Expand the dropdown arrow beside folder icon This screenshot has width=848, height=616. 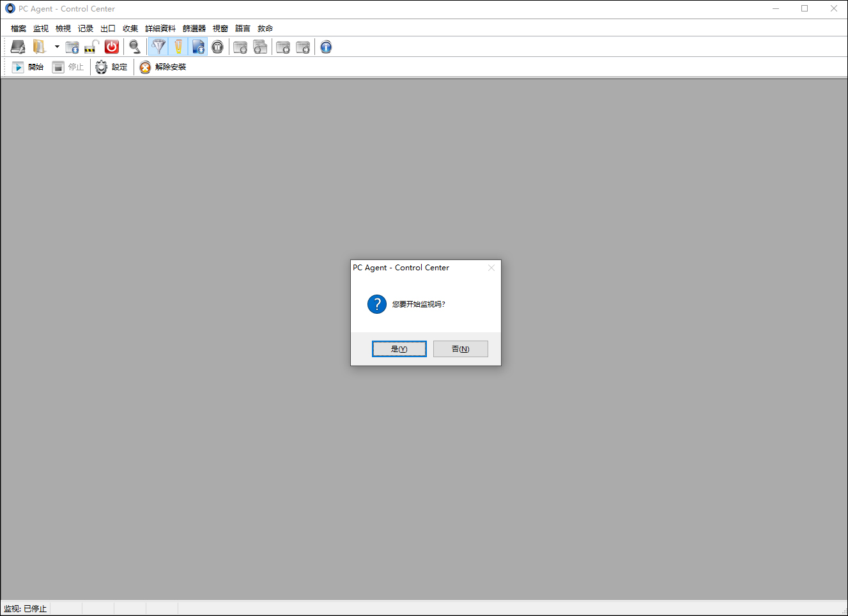57,47
